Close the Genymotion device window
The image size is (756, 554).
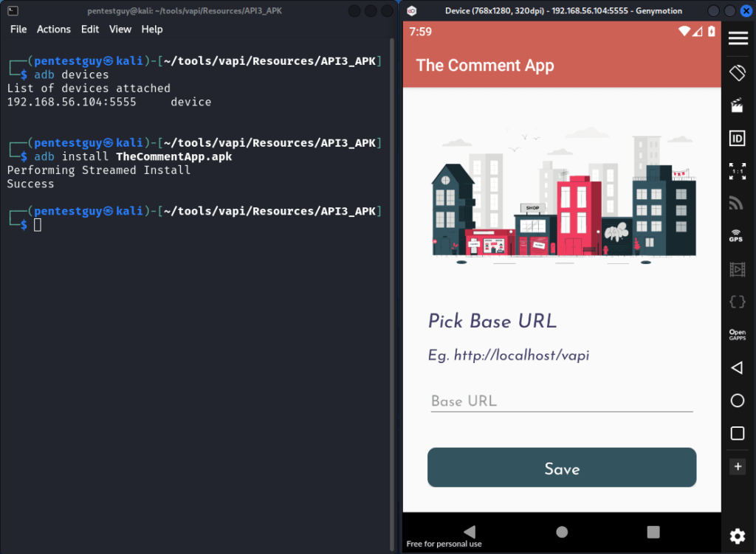tap(746, 10)
